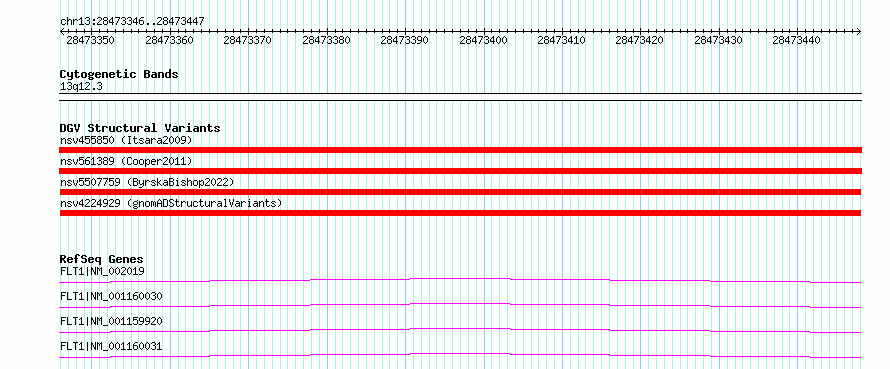
Task: Open FLT1|NM_002019 transcript label
Action: [102, 271]
